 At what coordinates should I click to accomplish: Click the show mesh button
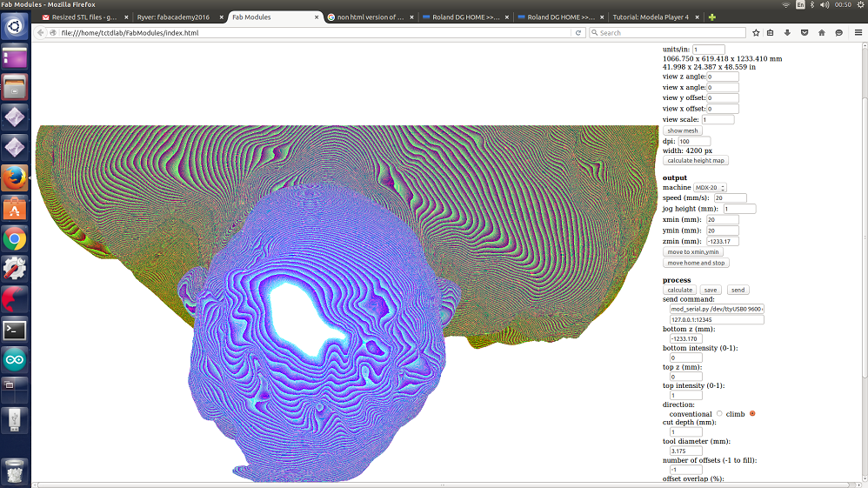[683, 130]
